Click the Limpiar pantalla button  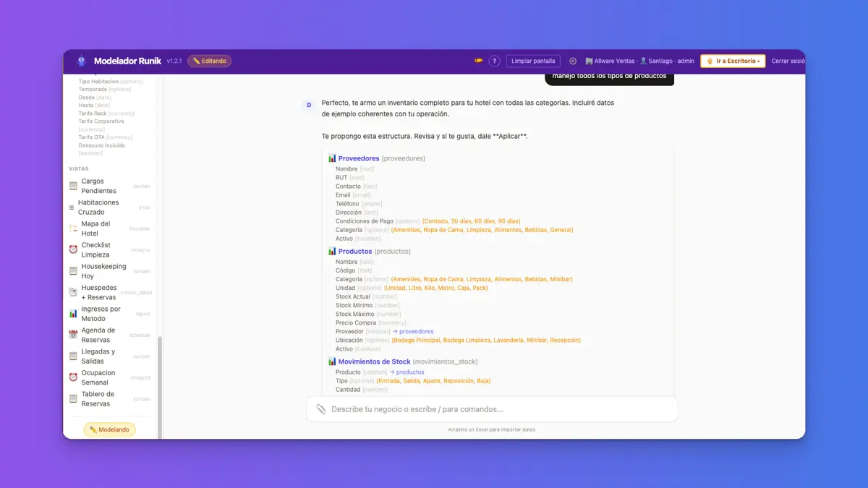pos(533,61)
